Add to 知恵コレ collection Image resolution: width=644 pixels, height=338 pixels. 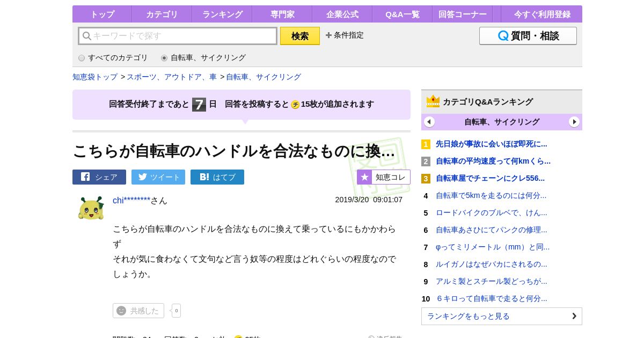(384, 177)
